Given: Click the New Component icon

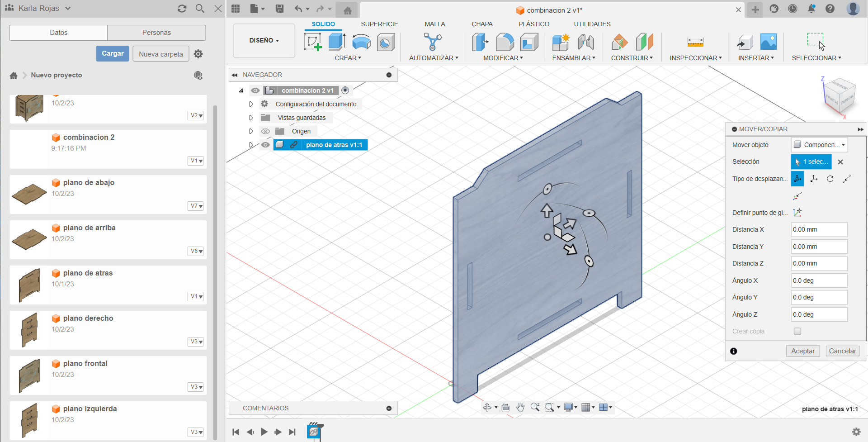Looking at the screenshot, I should coord(561,42).
